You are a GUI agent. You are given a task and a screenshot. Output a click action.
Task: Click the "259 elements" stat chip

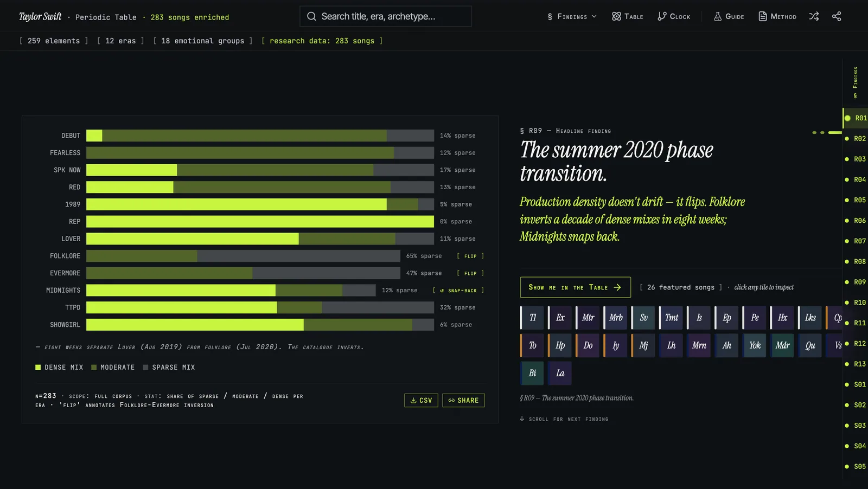(x=54, y=41)
